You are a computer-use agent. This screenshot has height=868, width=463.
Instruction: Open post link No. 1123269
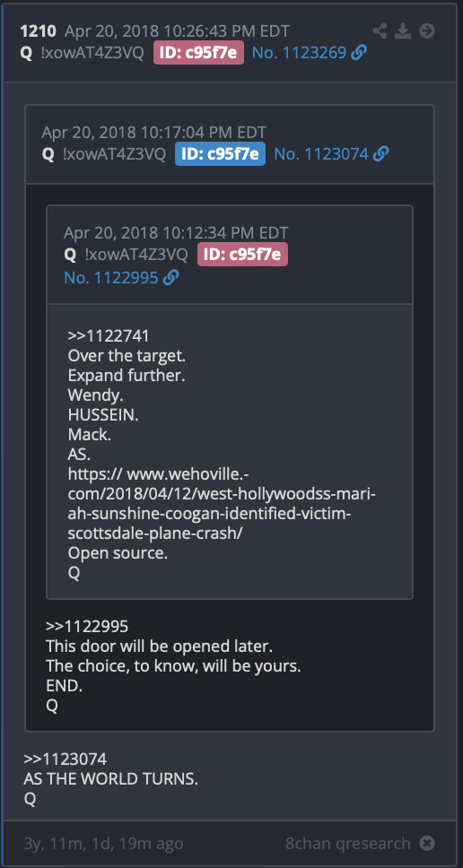[299, 53]
